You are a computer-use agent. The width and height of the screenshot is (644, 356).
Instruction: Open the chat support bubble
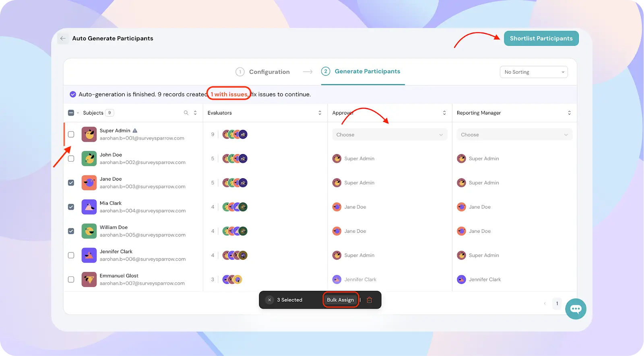tap(576, 309)
